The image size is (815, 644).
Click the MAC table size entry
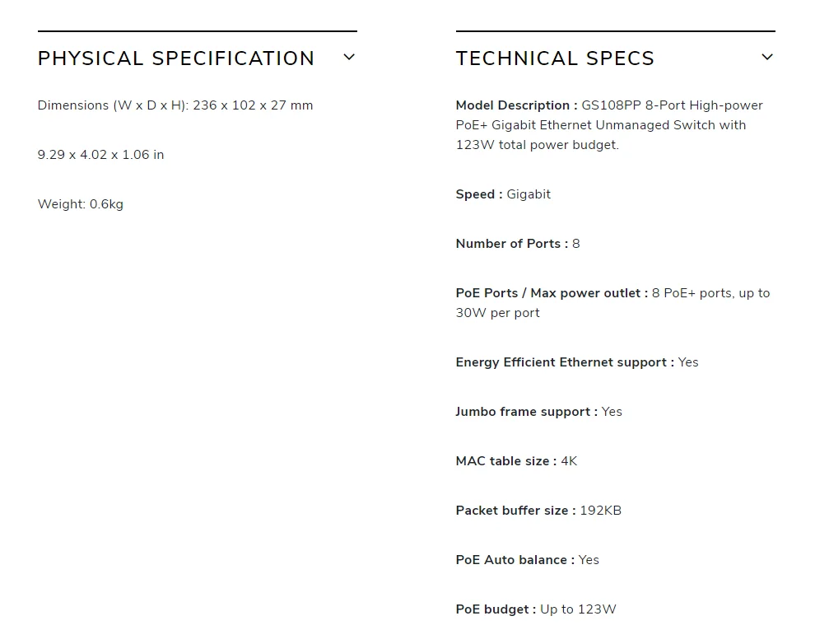coord(517,461)
